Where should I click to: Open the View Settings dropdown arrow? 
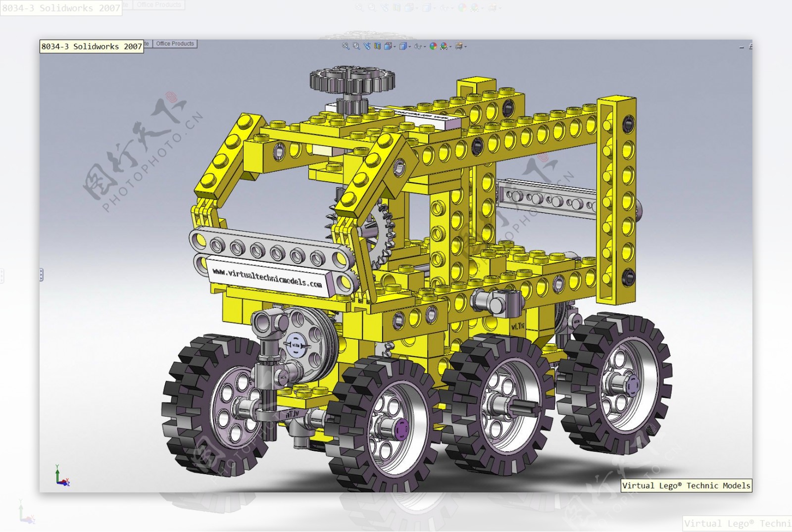pos(465,47)
